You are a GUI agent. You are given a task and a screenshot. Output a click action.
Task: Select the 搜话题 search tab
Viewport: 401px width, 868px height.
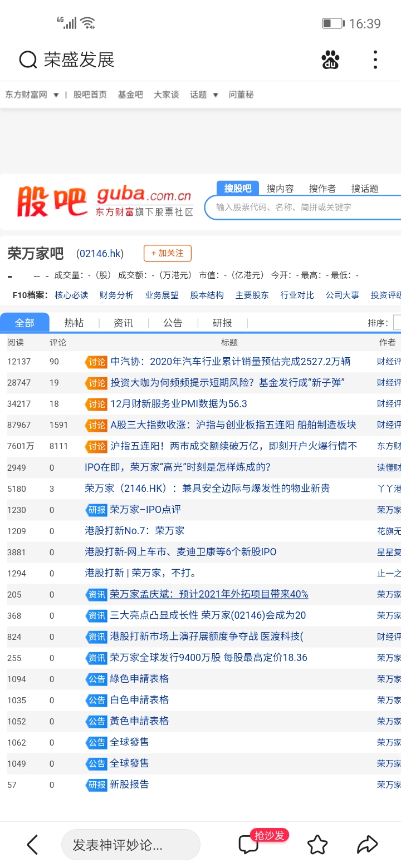tap(365, 189)
